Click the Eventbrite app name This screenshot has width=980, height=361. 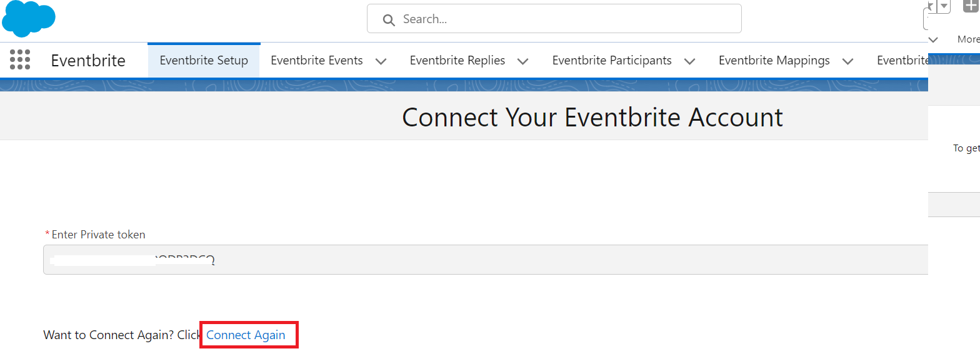click(88, 61)
